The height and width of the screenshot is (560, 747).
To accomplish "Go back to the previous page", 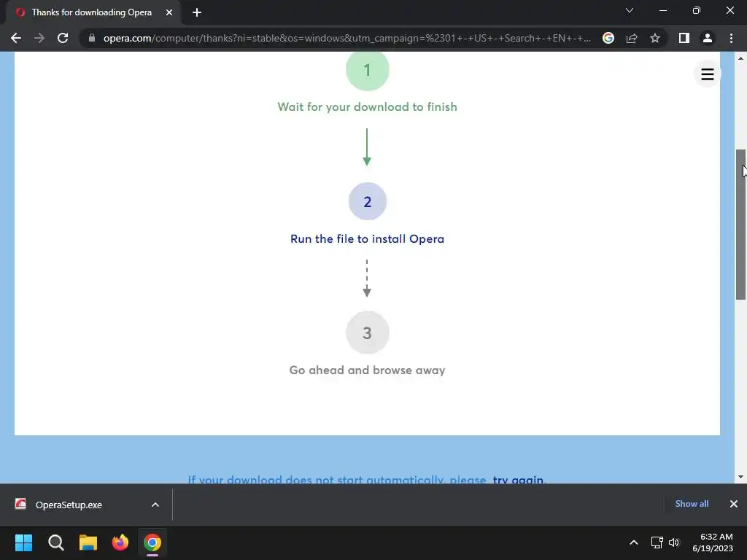I will pos(16,38).
